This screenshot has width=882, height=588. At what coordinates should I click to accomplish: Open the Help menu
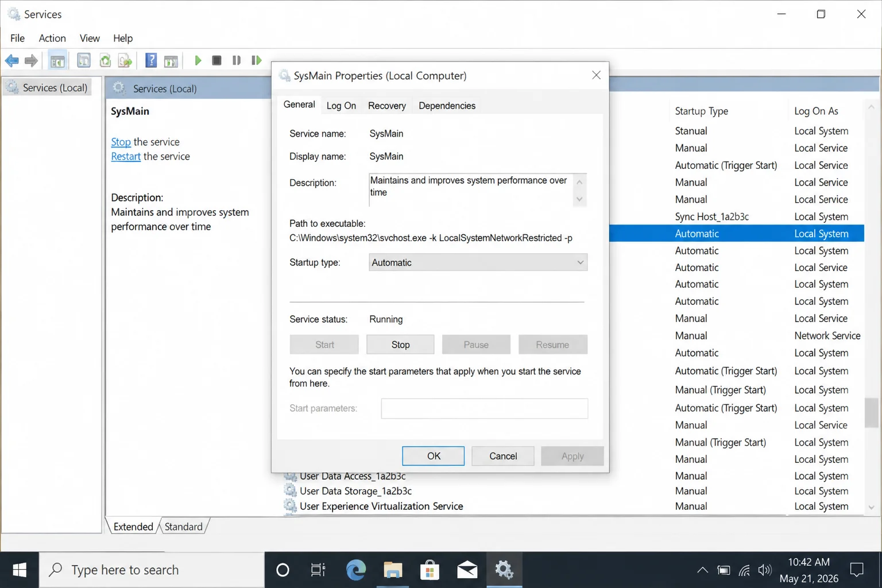(123, 38)
